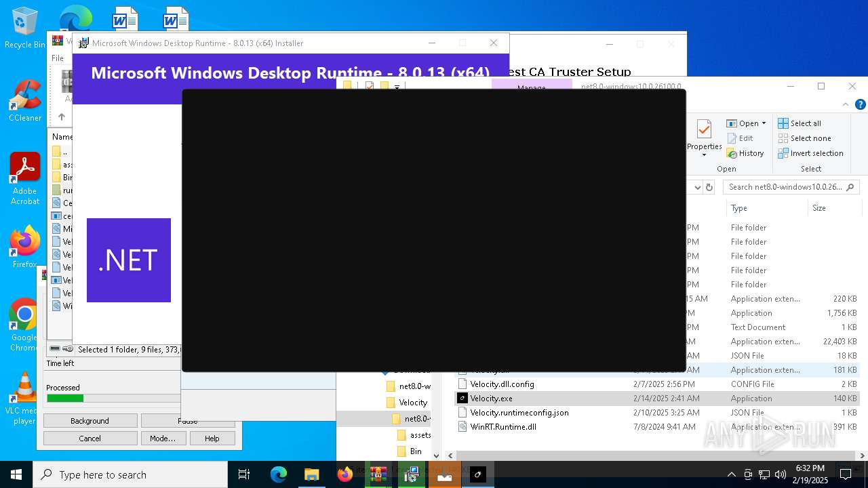Screen dimensions: 868x488
Task: Open the volume icon in system tray
Action: coord(781,475)
